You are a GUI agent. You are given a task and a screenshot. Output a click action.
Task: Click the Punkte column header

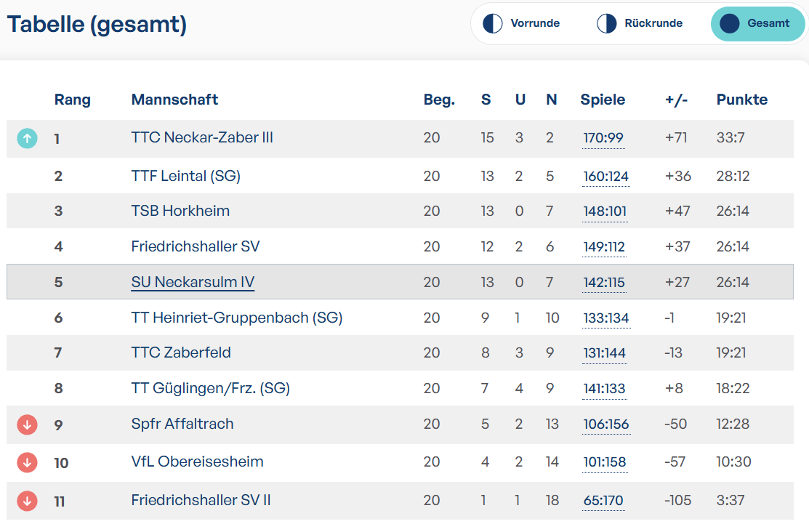742,100
